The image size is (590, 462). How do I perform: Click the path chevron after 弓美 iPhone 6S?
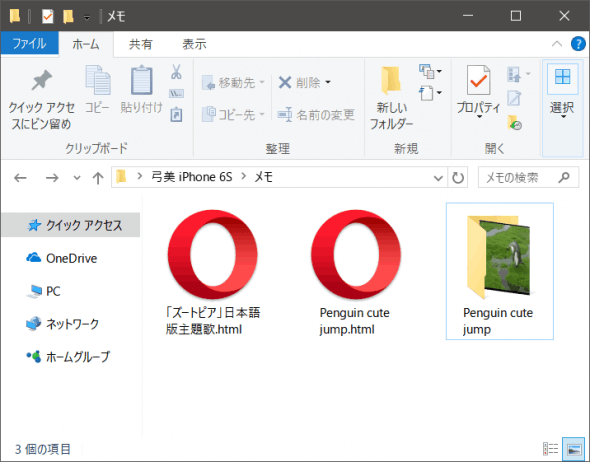click(x=243, y=176)
